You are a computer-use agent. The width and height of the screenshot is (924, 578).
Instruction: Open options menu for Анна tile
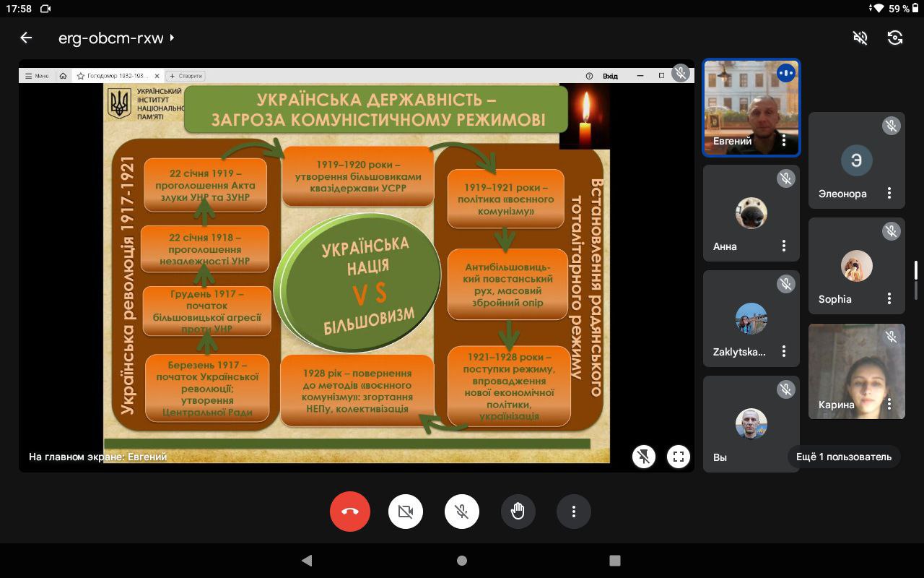[784, 246]
